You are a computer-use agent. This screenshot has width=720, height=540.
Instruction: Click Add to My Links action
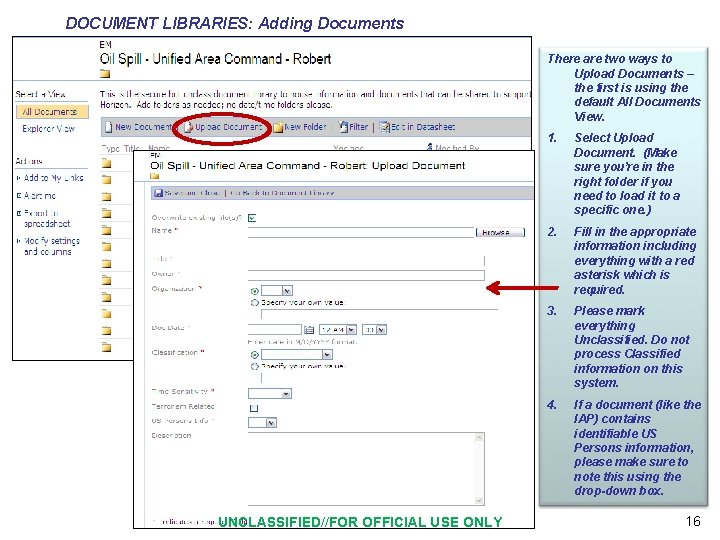[53, 178]
